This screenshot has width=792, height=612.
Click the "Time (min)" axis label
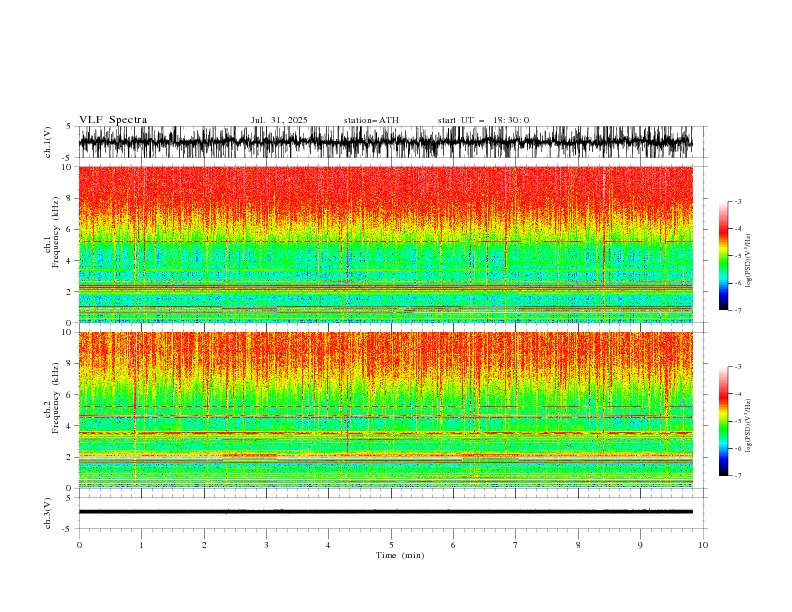click(x=400, y=555)
